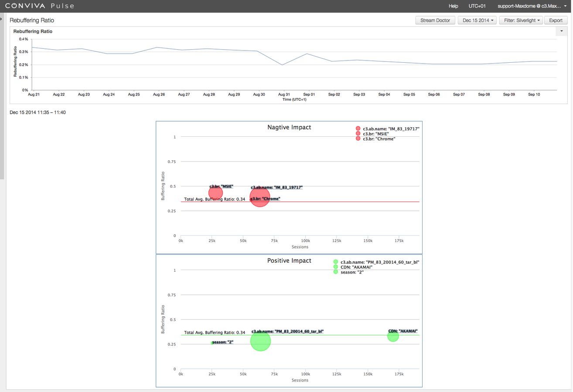Click the c3.ab.name IM_83_19717 legend marker
The height and width of the screenshot is (392, 573).
tap(358, 129)
